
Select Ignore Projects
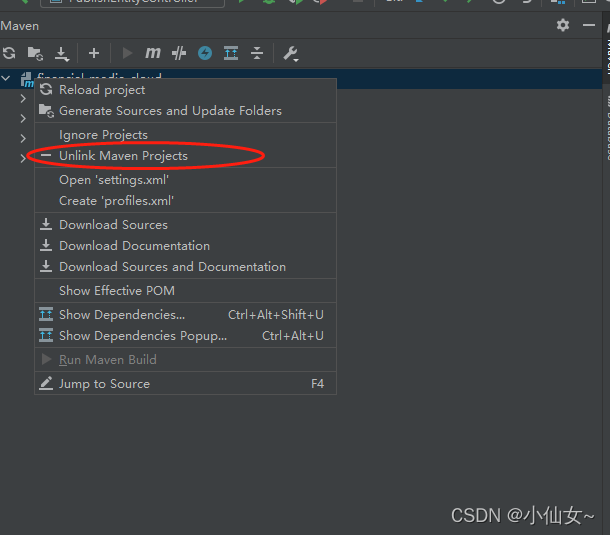pos(186,135)
